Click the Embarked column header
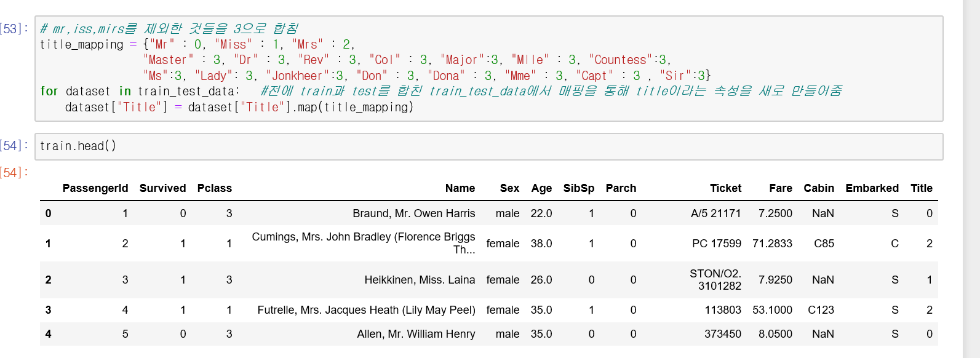 (x=872, y=188)
